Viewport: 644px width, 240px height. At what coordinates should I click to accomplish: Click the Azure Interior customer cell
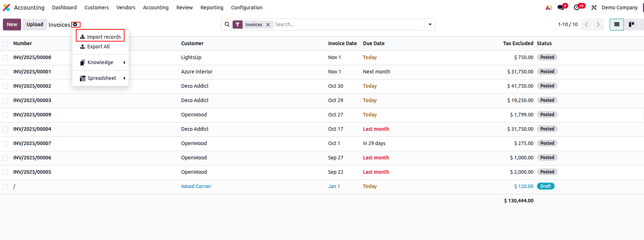click(x=197, y=72)
